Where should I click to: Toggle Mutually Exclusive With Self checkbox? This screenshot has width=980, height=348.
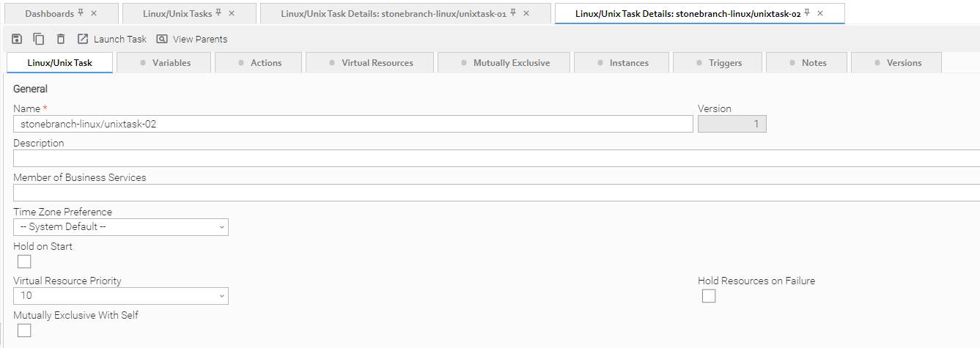point(24,330)
